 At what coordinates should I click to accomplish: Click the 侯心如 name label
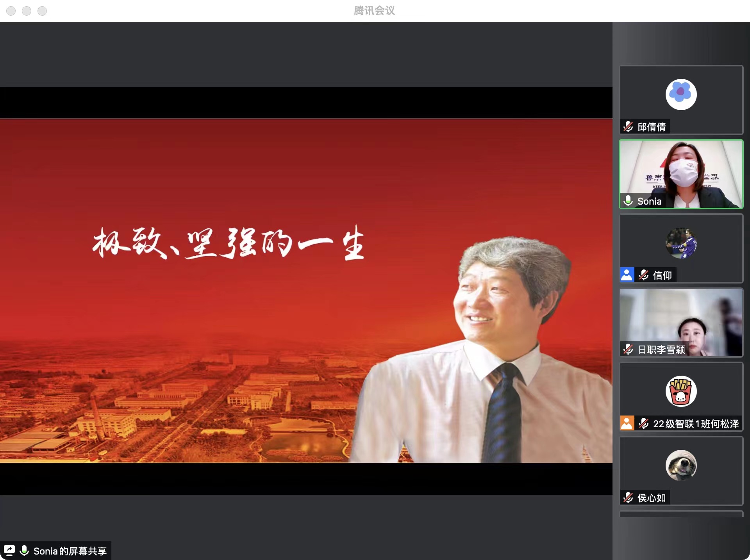coord(651,498)
